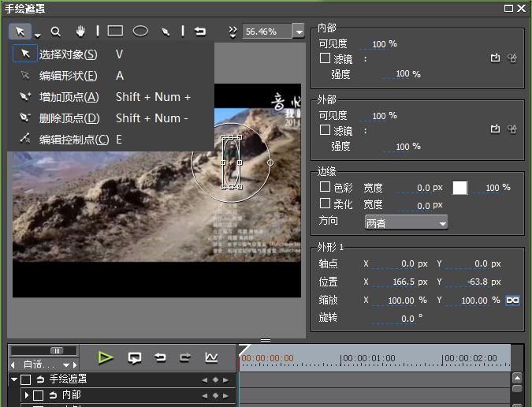Click the graph curve view icon
This screenshot has width=532, height=407.
click(211, 357)
